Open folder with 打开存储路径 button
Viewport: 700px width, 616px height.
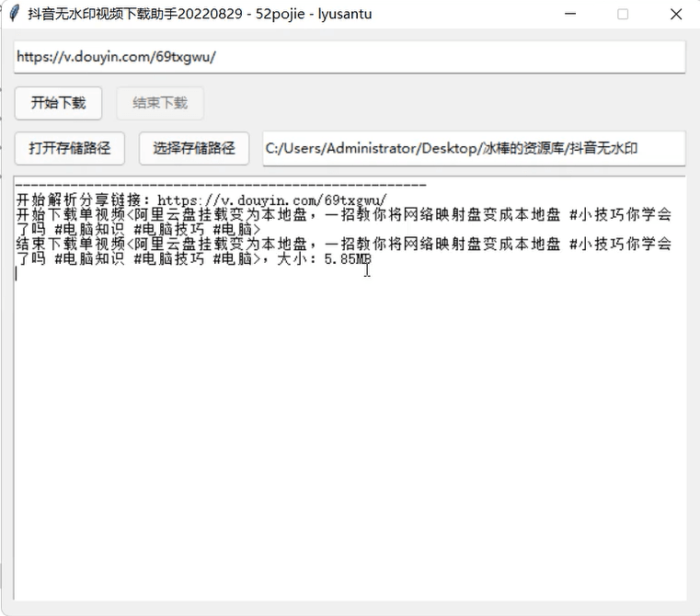point(70,148)
